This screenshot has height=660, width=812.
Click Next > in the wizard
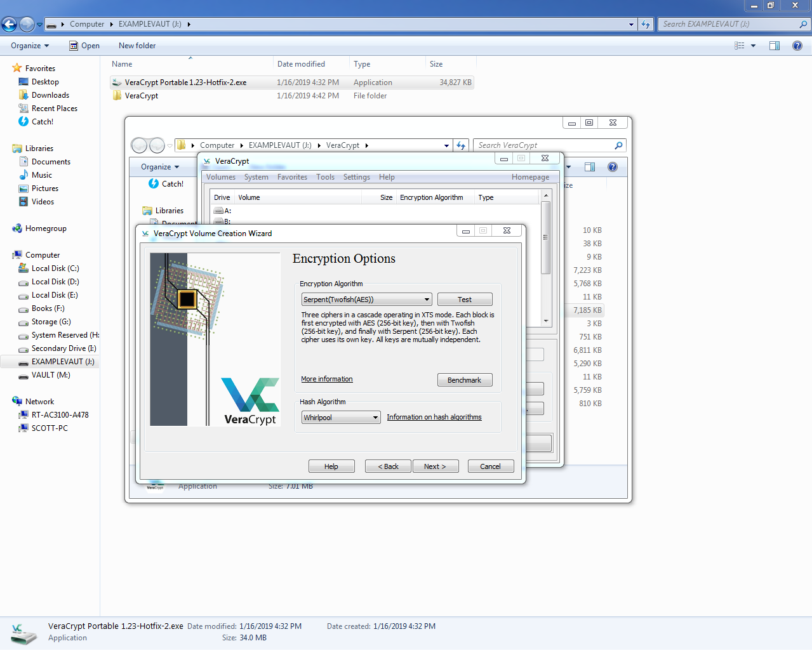pyautogui.click(x=435, y=466)
